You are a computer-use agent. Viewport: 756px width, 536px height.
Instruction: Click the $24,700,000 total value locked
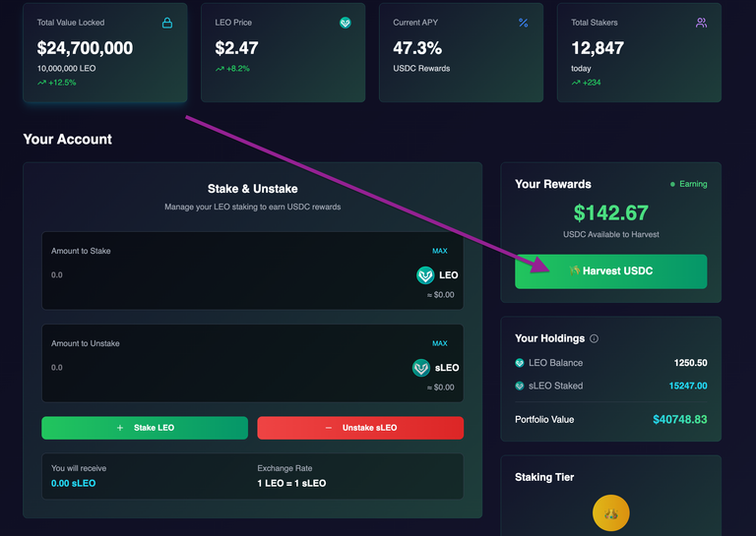coord(85,48)
